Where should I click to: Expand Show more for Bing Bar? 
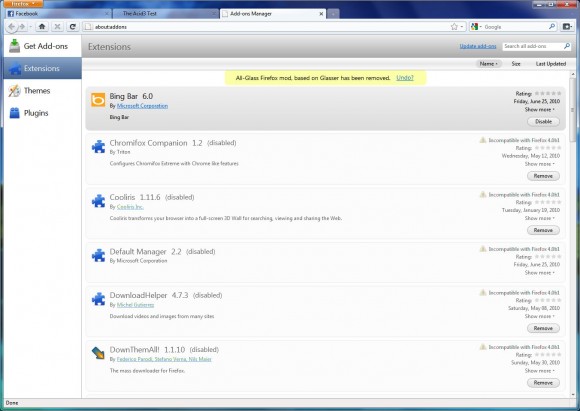539,110
